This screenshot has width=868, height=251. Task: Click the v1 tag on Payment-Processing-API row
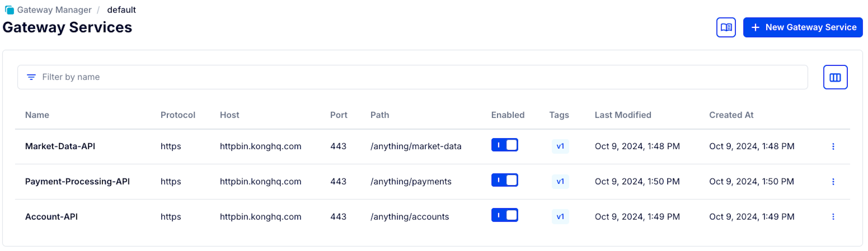click(560, 182)
